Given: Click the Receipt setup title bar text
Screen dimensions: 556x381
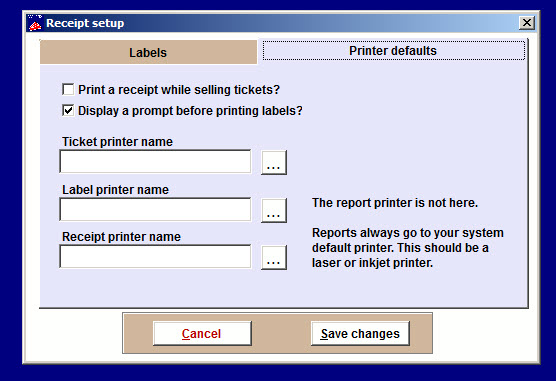Looking at the screenshot, I should coord(85,23).
